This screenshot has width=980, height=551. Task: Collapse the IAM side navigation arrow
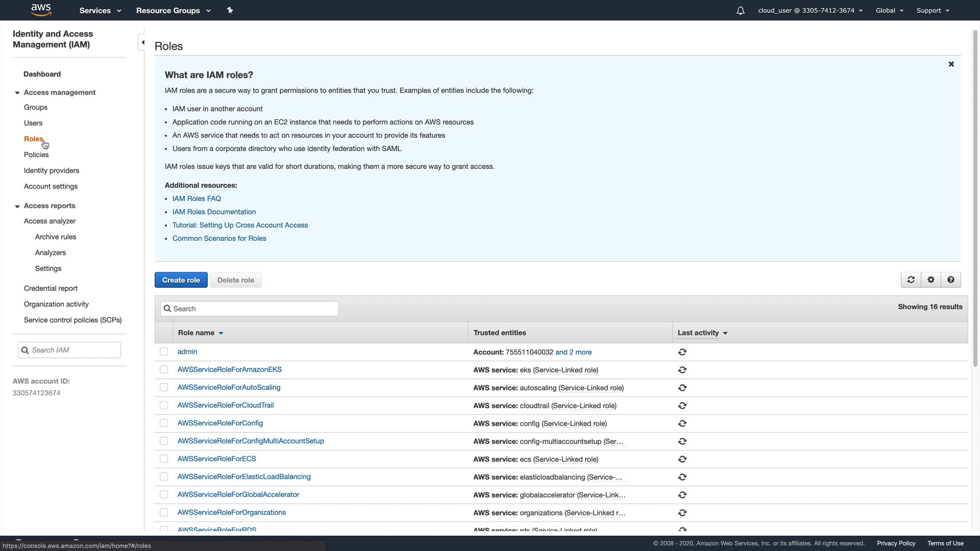142,42
